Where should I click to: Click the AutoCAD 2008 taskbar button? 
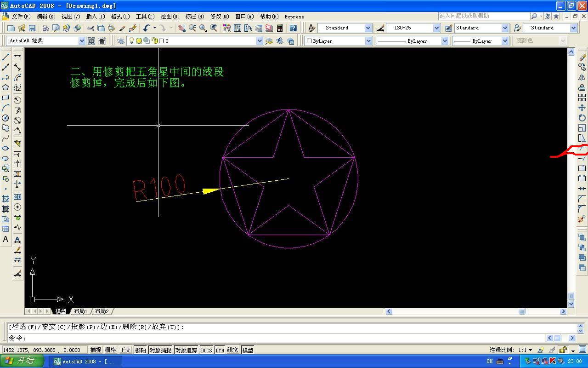tap(86, 362)
